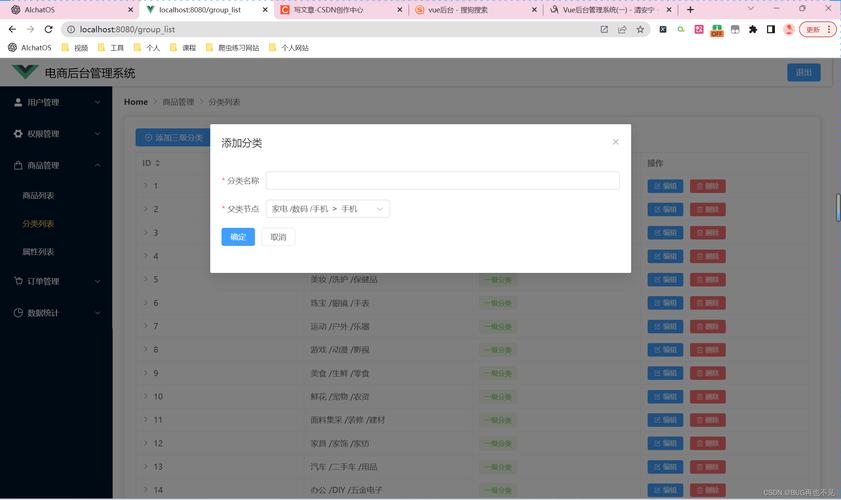Click the 分类名称 input field

pyautogui.click(x=442, y=180)
